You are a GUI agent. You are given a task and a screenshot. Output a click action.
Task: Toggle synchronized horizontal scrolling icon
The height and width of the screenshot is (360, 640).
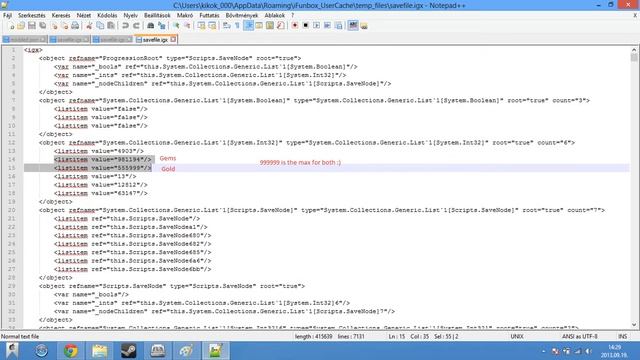212,26
